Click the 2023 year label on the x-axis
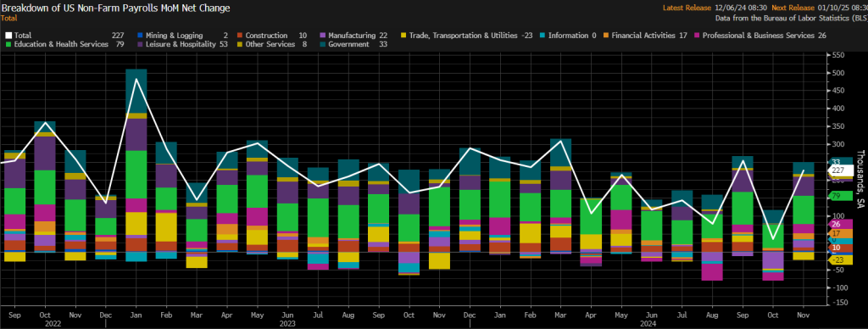868x329 pixels. 287,322
